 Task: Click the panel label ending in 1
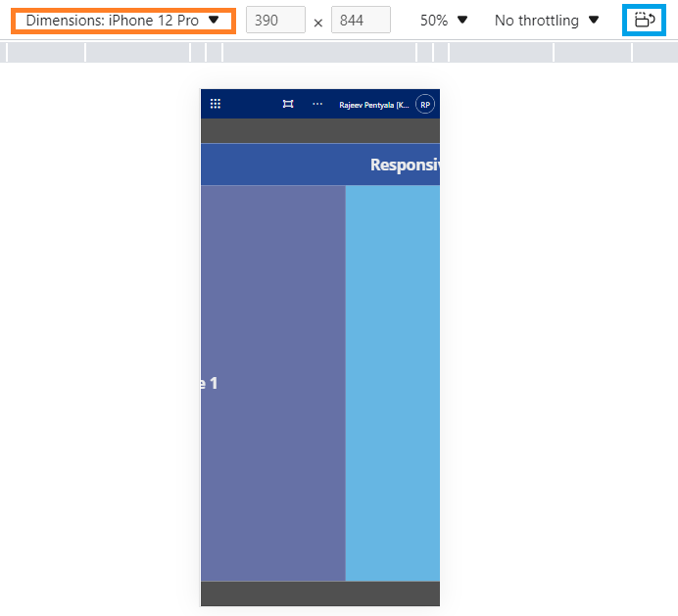[208, 384]
